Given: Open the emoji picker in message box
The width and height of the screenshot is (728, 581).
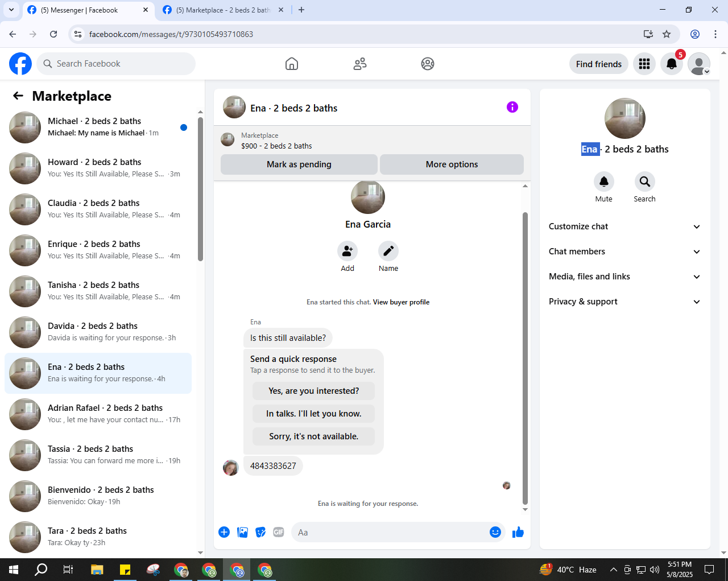Looking at the screenshot, I should [x=495, y=532].
